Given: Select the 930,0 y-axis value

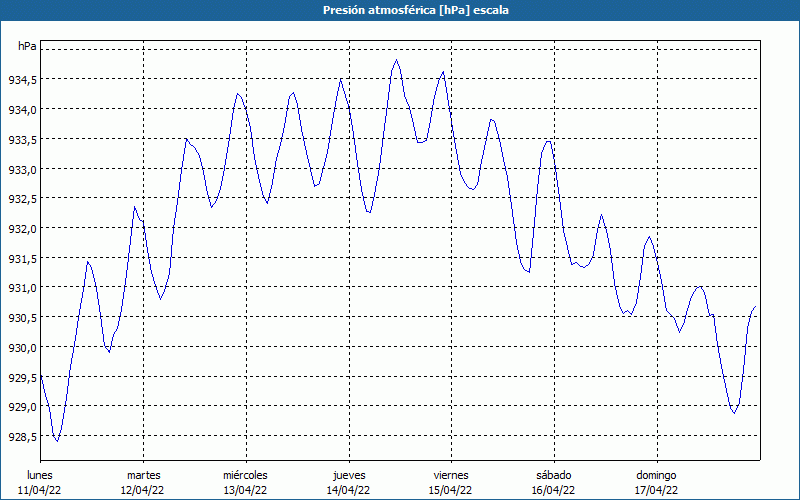Looking at the screenshot, I should coord(22,347).
